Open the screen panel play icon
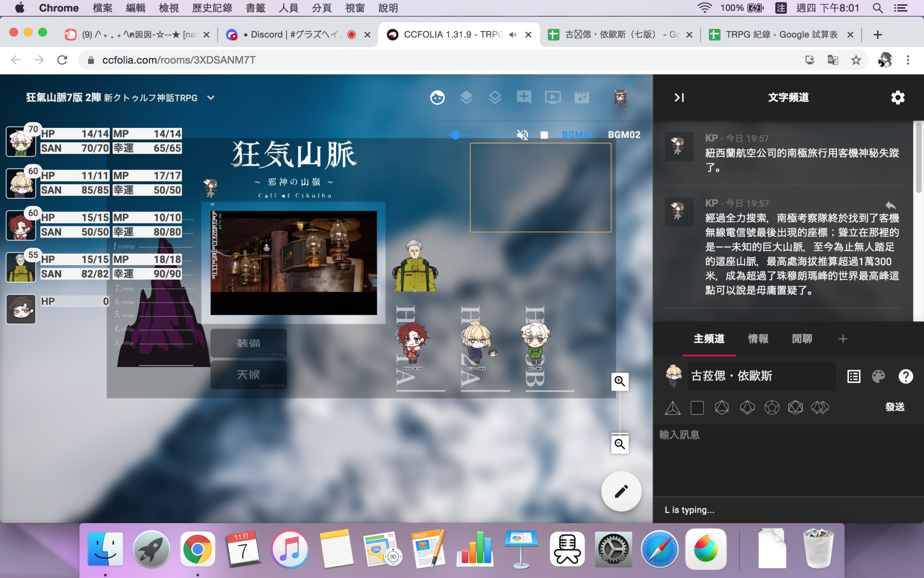Image resolution: width=924 pixels, height=578 pixels. click(553, 98)
